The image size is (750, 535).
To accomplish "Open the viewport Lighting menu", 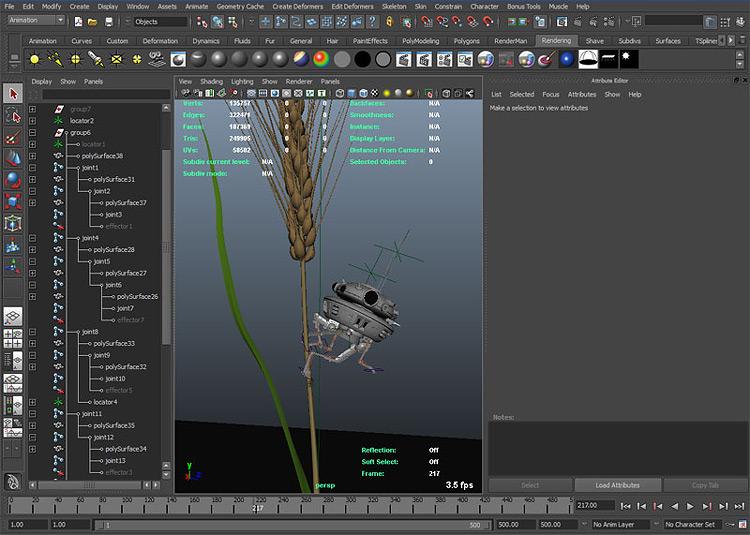I will [242, 81].
